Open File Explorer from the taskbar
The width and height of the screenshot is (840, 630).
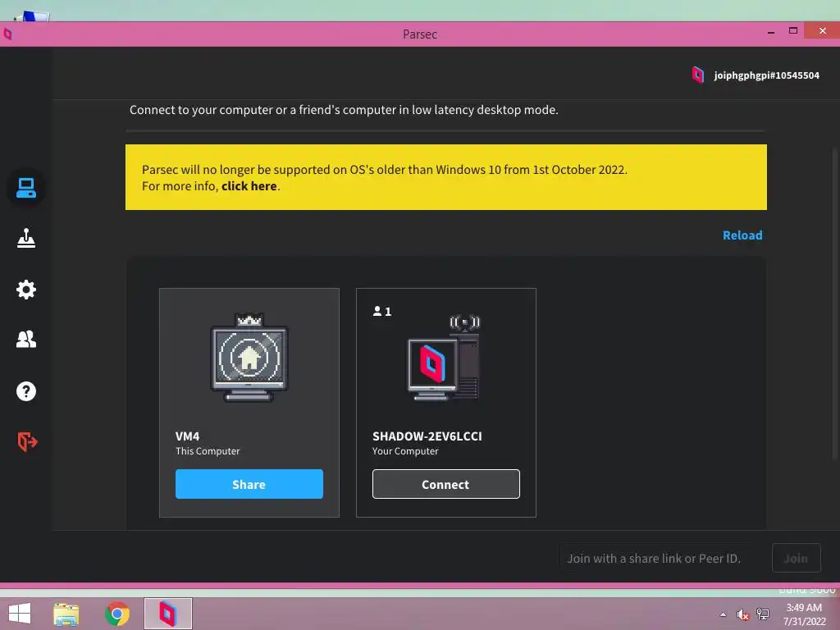(x=66, y=614)
